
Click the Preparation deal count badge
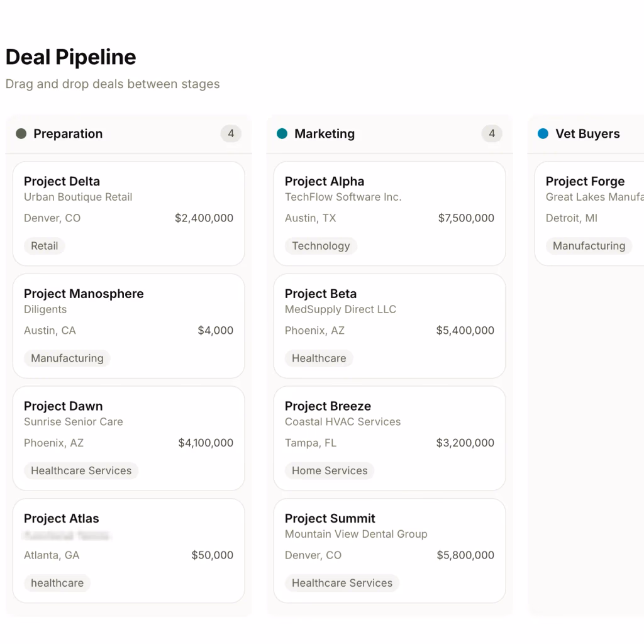tap(231, 134)
